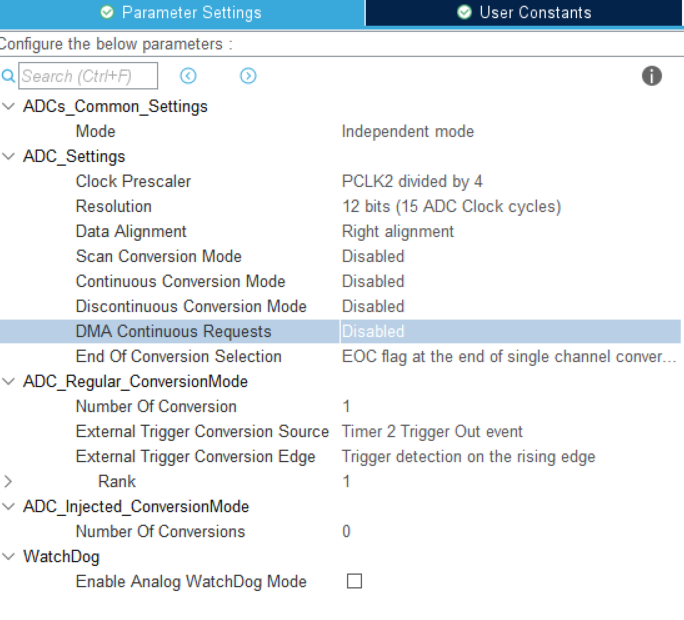Click Parameter Settings green check icon
684x620 pixels.
[x=107, y=12]
